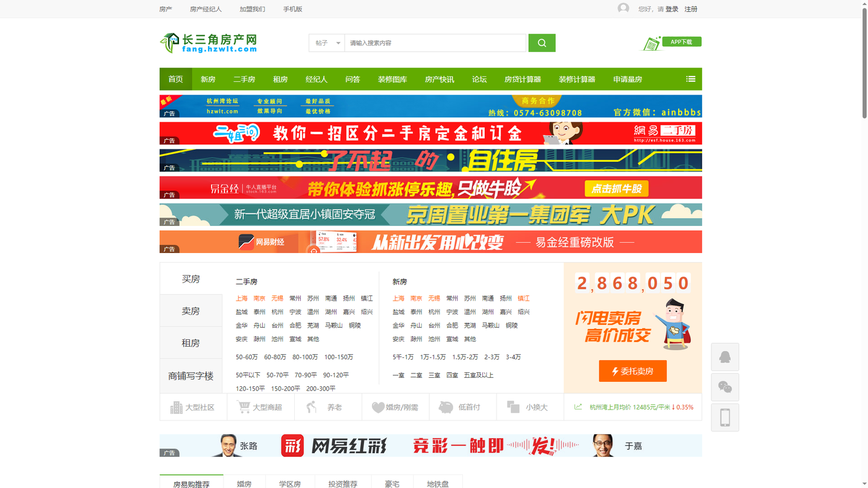Viewport: 868px width, 488px height.
Task: Open the 帖子 search type dropdown
Action: tap(327, 43)
